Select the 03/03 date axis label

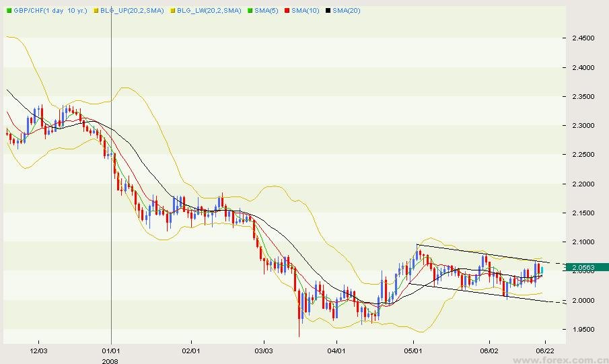[264, 351]
